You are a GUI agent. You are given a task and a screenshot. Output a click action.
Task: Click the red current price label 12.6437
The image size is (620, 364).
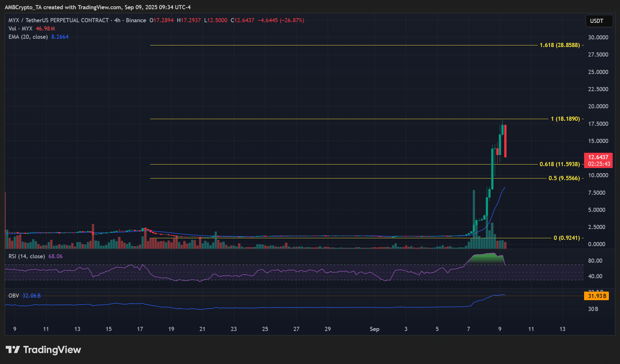(x=598, y=157)
